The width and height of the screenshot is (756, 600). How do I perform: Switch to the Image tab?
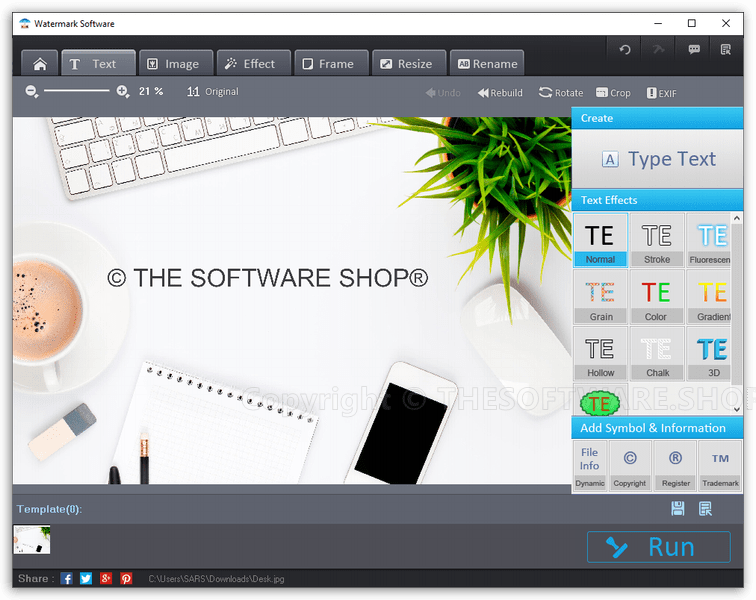pos(176,64)
